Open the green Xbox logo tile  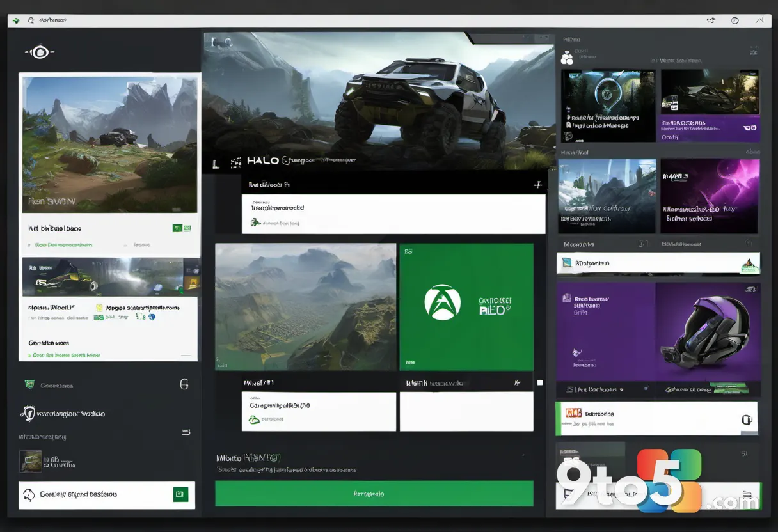tap(466, 306)
